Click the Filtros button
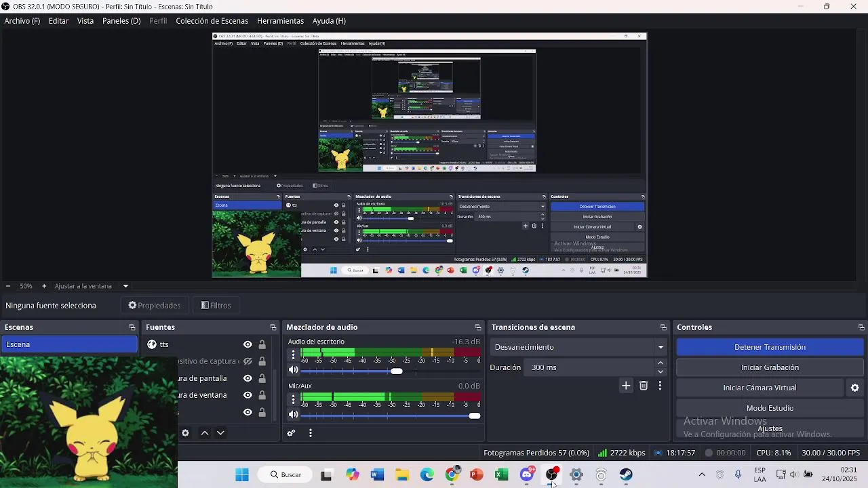The image size is (868, 488). tap(216, 306)
